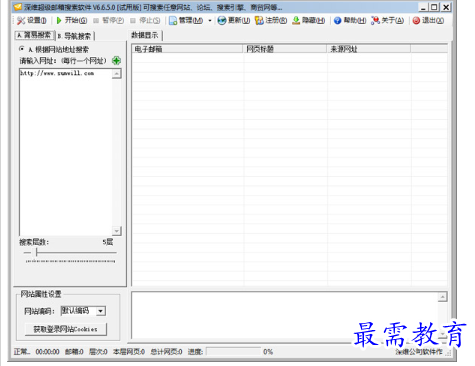Open the 帮助 (Help) toolbar button
475x366 pixels.
350,21
